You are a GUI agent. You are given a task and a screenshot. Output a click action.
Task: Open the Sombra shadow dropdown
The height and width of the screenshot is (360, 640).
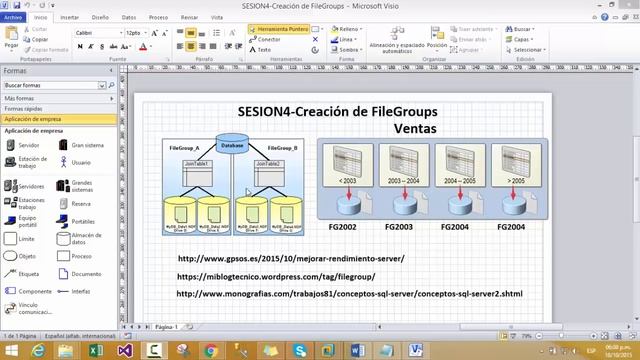click(347, 50)
